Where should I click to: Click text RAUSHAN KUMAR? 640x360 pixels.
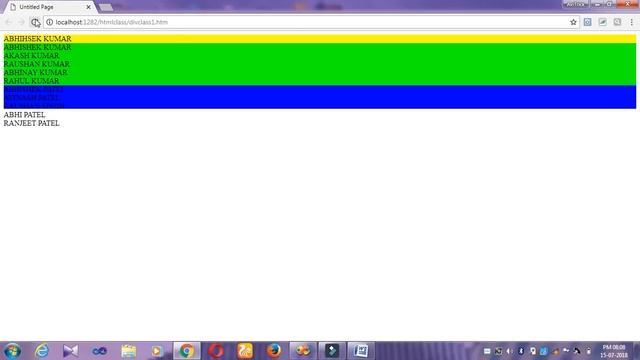point(36,64)
